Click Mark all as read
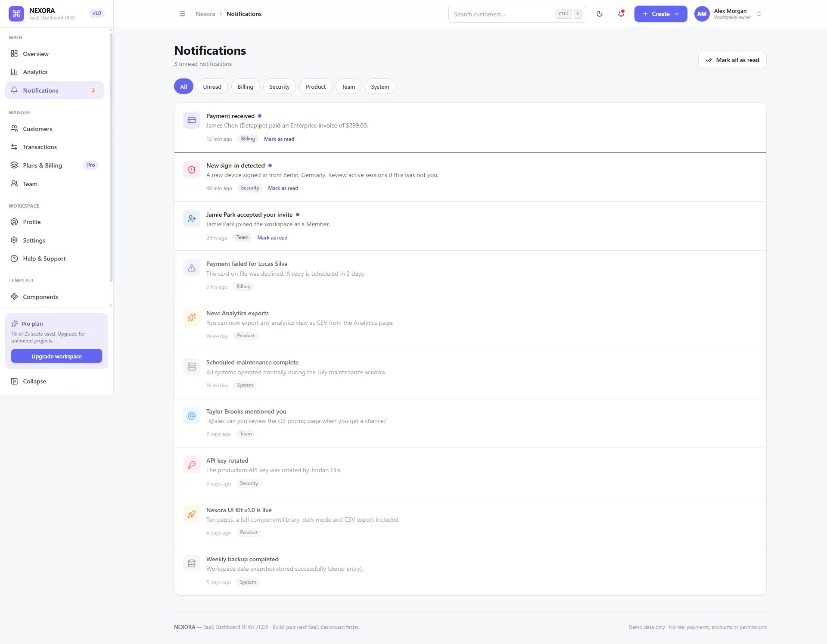Viewport: 827px width, 644px height. click(x=732, y=60)
